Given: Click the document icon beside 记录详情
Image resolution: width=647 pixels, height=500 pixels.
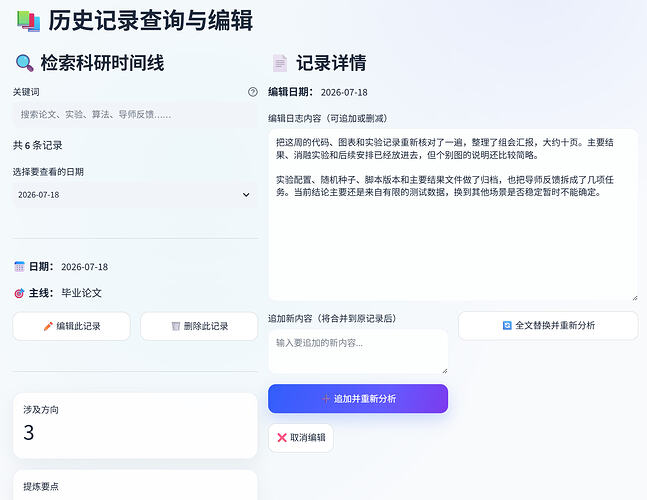Looking at the screenshot, I should click(x=280, y=63).
